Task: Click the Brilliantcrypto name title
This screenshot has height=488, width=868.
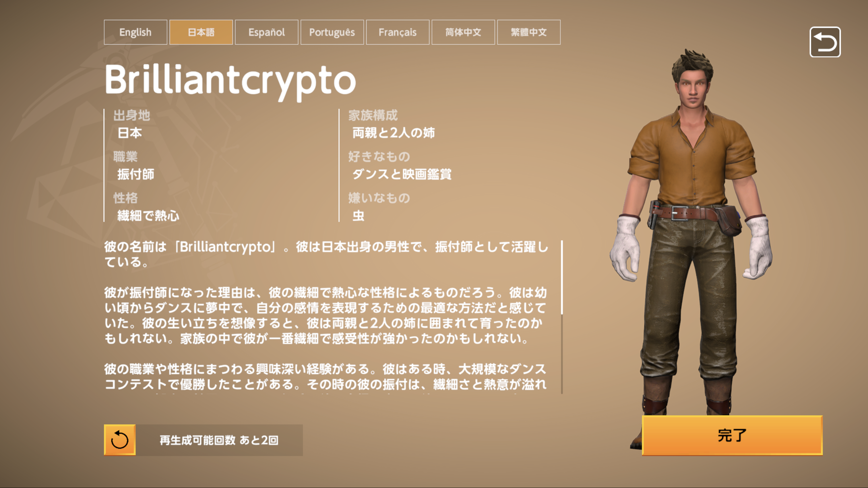Action: 230,81
